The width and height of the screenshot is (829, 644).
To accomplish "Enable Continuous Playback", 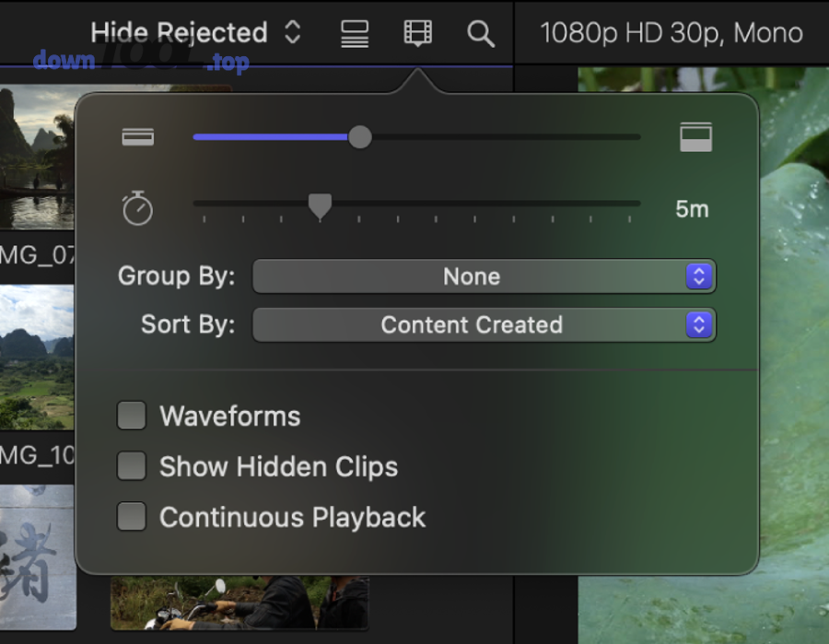I will click(131, 517).
